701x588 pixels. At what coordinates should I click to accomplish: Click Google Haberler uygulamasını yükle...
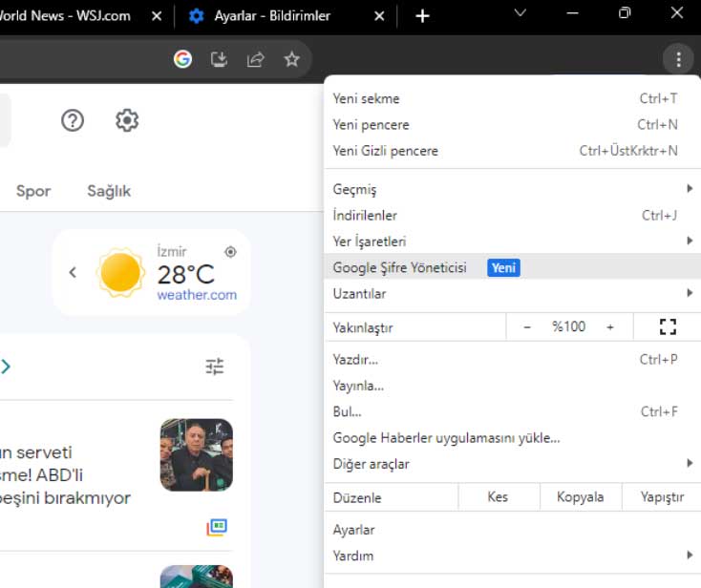tap(512, 438)
